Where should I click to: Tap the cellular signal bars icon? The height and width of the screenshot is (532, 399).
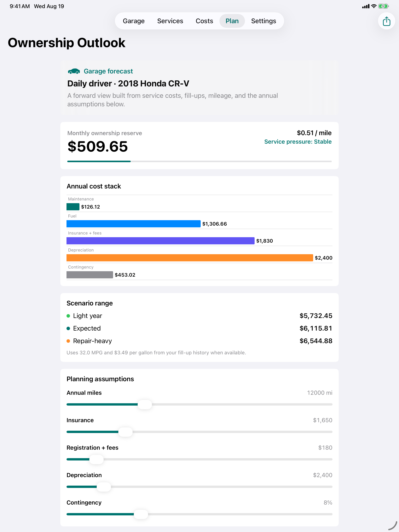pos(366,7)
